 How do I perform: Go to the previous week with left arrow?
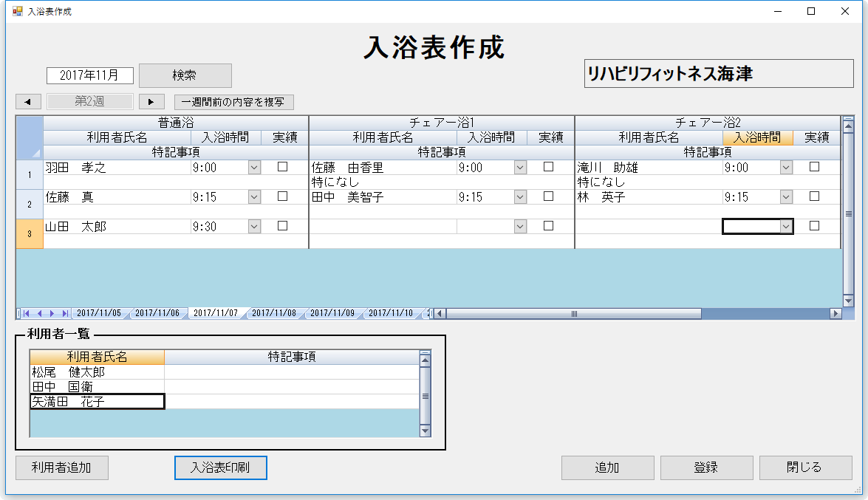pos(28,102)
